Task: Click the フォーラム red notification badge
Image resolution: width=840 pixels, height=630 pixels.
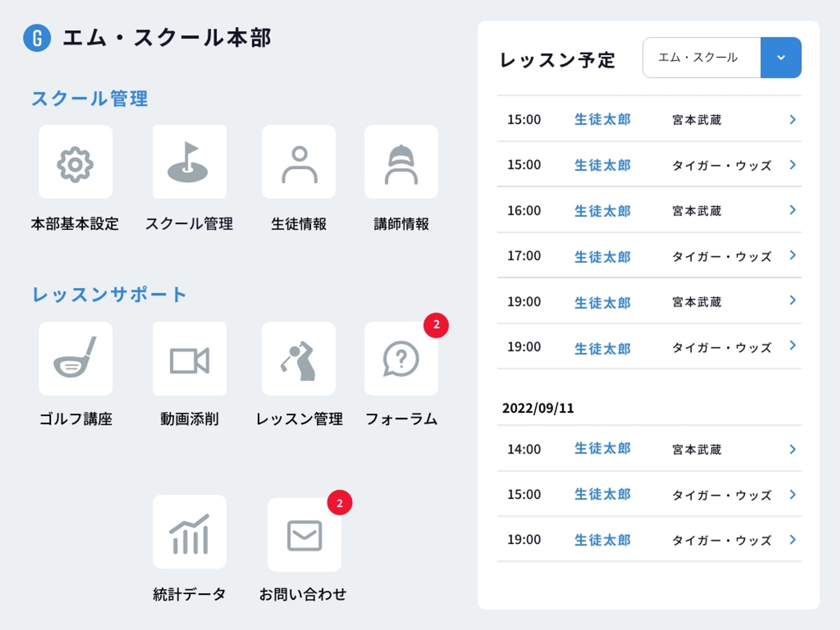Action: pyautogui.click(x=437, y=325)
